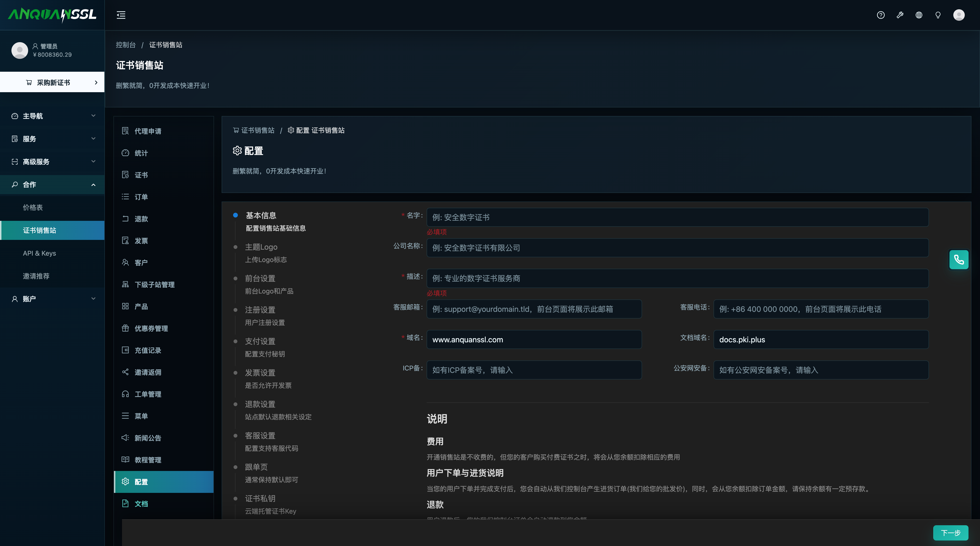Click the 文档 file icon
This screenshot has width=980, height=546.
coord(125,504)
